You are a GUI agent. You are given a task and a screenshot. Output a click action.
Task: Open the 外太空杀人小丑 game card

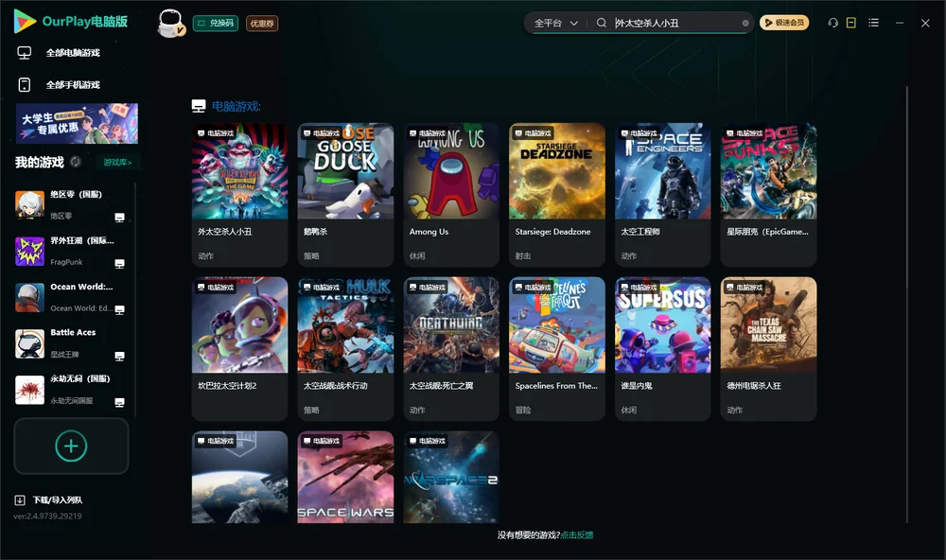tap(239, 194)
